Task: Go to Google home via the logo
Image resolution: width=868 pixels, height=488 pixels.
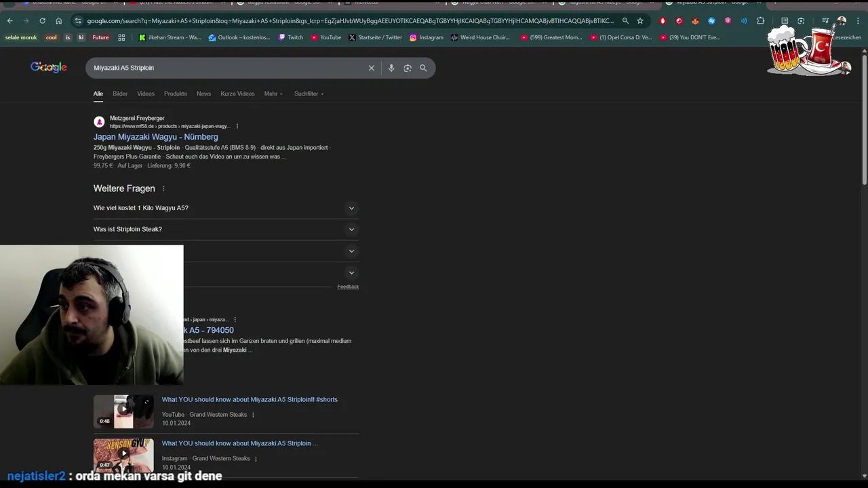Action: [x=49, y=67]
